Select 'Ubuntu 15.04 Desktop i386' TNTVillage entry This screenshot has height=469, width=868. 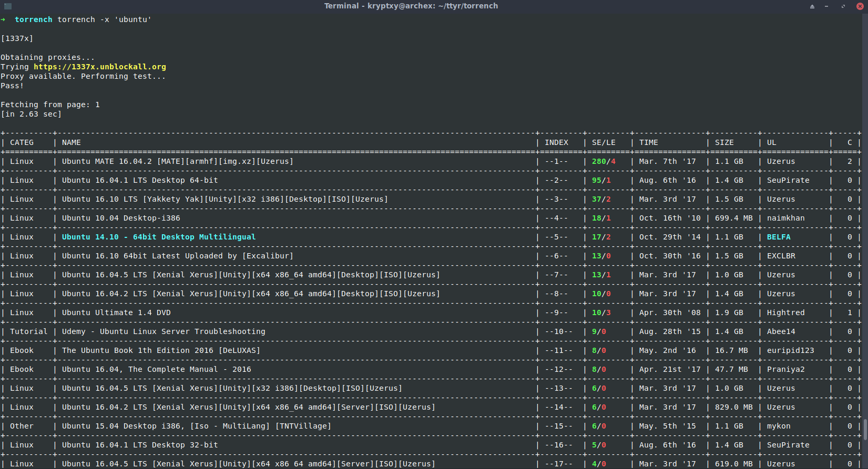197,426
